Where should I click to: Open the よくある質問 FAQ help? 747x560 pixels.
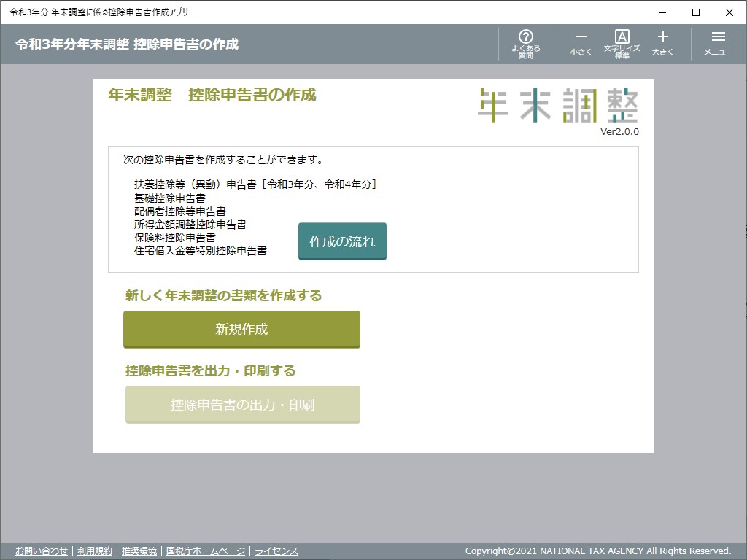525,42
